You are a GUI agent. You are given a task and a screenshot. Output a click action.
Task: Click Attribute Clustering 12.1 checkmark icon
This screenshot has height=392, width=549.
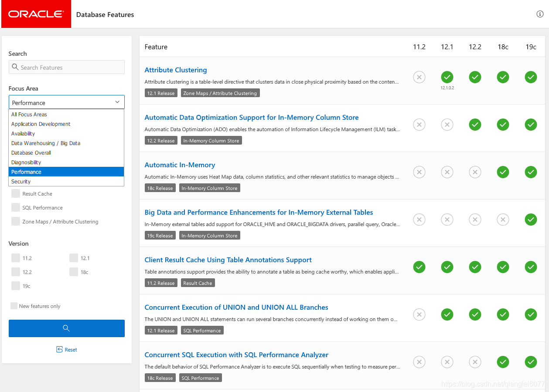447,78
